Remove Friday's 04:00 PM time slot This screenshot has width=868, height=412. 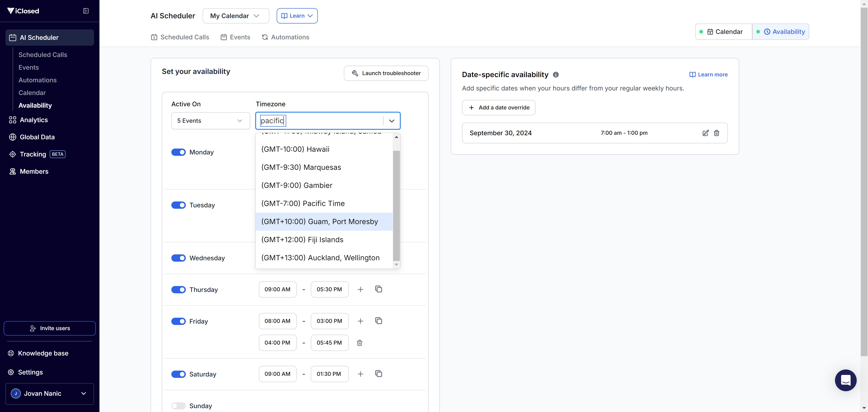click(x=360, y=343)
